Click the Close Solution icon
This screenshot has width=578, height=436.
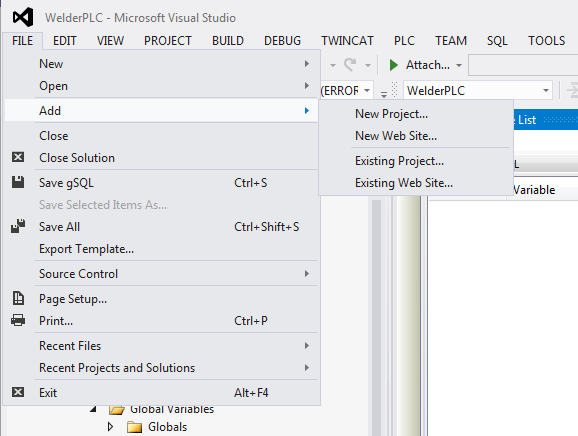pos(18,157)
